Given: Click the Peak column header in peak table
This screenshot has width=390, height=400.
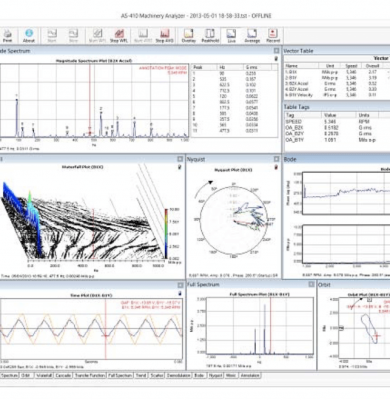Looking at the screenshot, I should click(205, 67).
